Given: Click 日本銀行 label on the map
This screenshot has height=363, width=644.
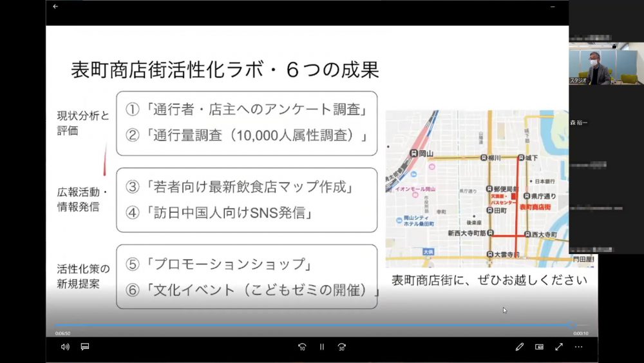Looking at the screenshot, I should [x=545, y=181].
